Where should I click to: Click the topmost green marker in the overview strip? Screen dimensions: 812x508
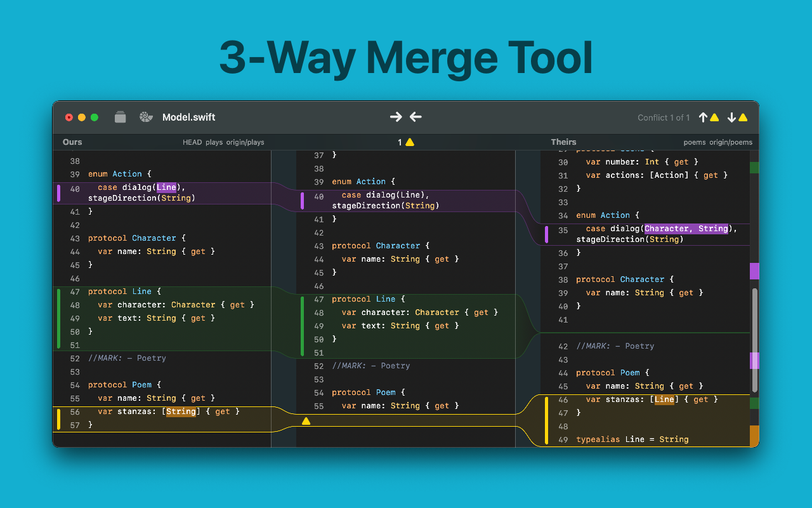pyautogui.click(x=754, y=168)
